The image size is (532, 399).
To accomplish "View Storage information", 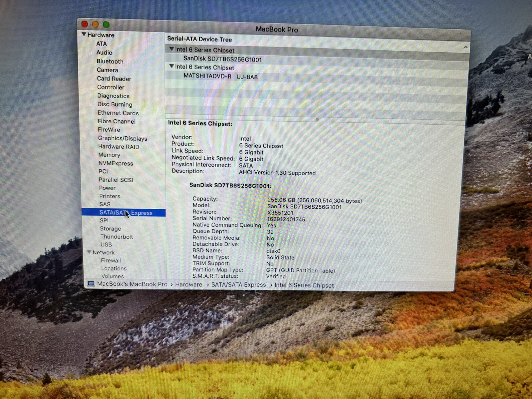I will pos(110,228).
